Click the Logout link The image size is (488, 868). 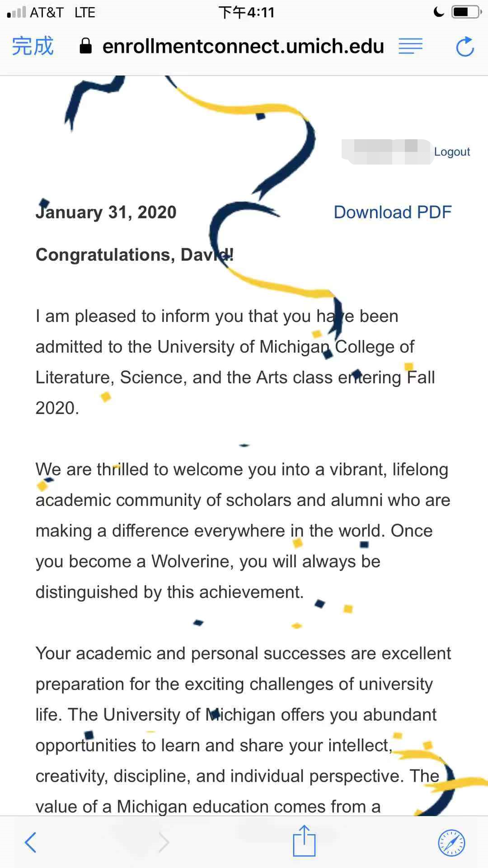point(451,152)
